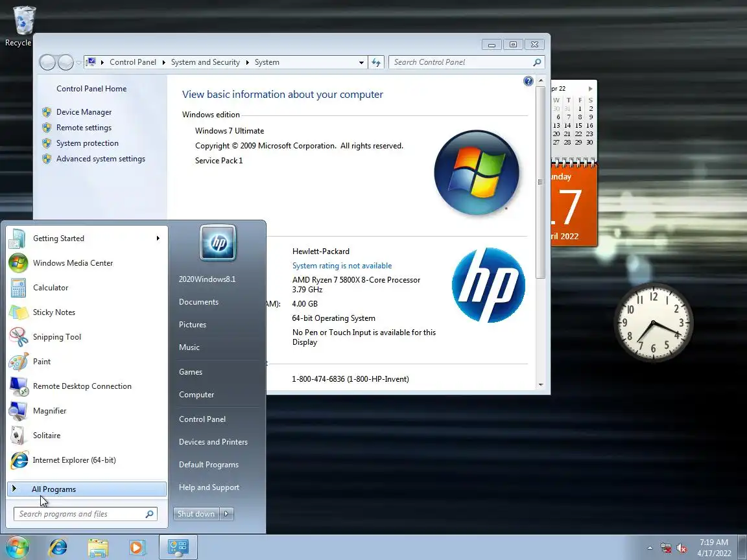Expand All Programs list
This screenshot has width=747, height=560.
(87, 489)
